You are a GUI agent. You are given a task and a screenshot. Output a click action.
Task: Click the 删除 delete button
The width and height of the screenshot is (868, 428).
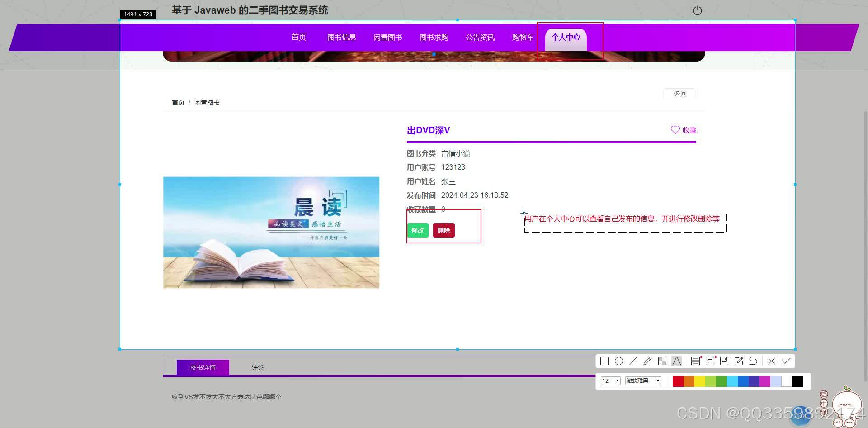coord(443,230)
